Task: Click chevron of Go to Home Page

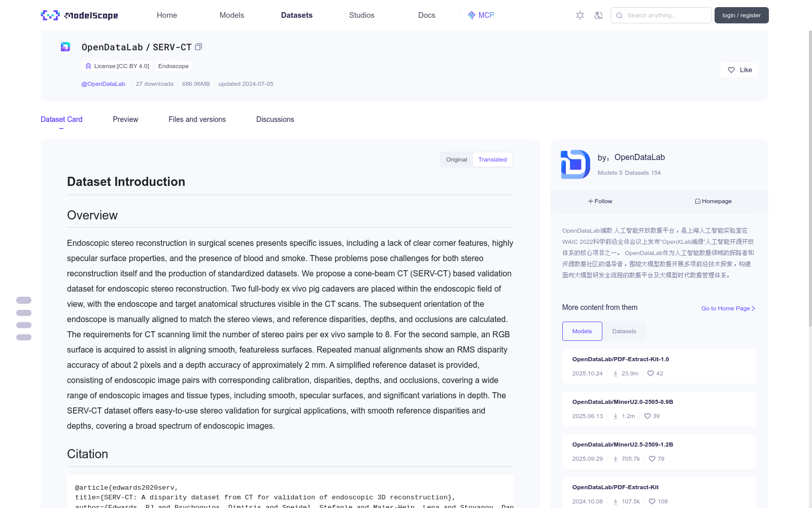Action: point(753,308)
